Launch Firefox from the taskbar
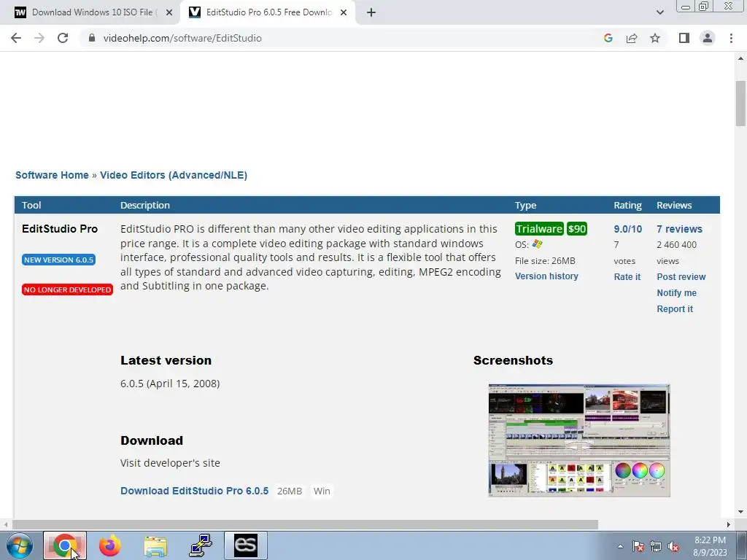747x560 pixels. pos(109,545)
